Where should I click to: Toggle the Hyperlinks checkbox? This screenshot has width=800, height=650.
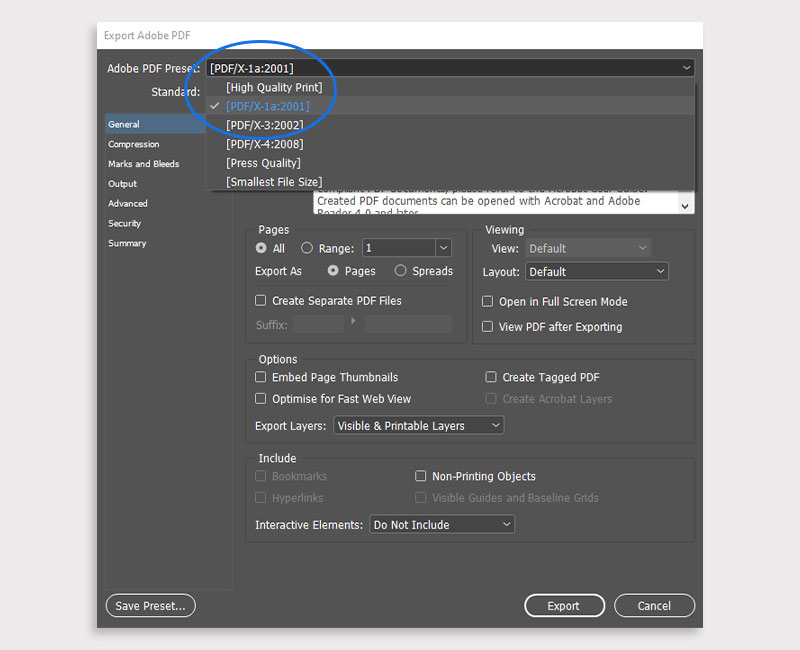[261, 497]
